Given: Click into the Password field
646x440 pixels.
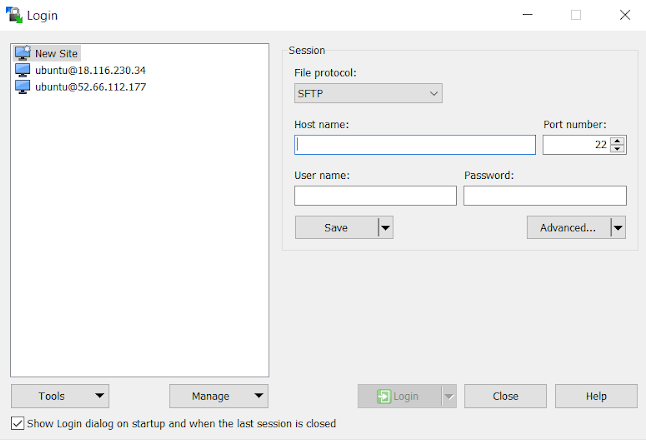Looking at the screenshot, I should click(x=545, y=196).
